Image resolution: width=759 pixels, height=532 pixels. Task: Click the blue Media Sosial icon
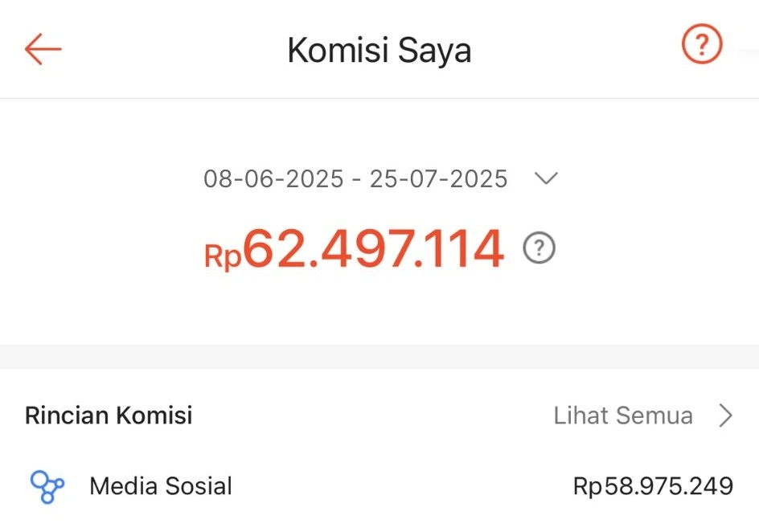(47, 486)
